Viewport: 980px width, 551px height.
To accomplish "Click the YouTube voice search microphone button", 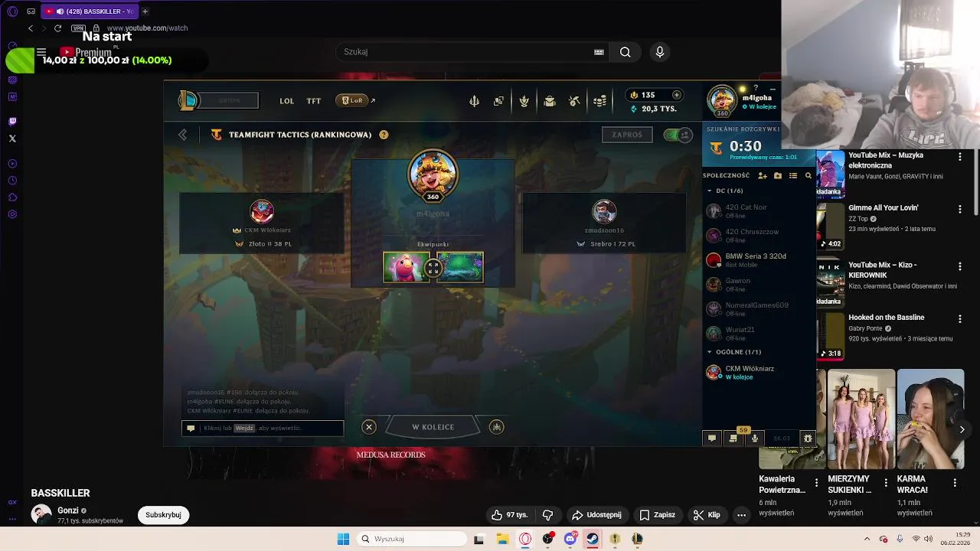I will coord(660,52).
